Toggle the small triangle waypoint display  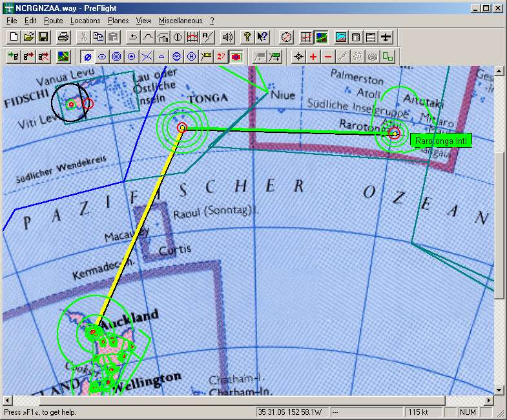pyautogui.click(x=161, y=57)
